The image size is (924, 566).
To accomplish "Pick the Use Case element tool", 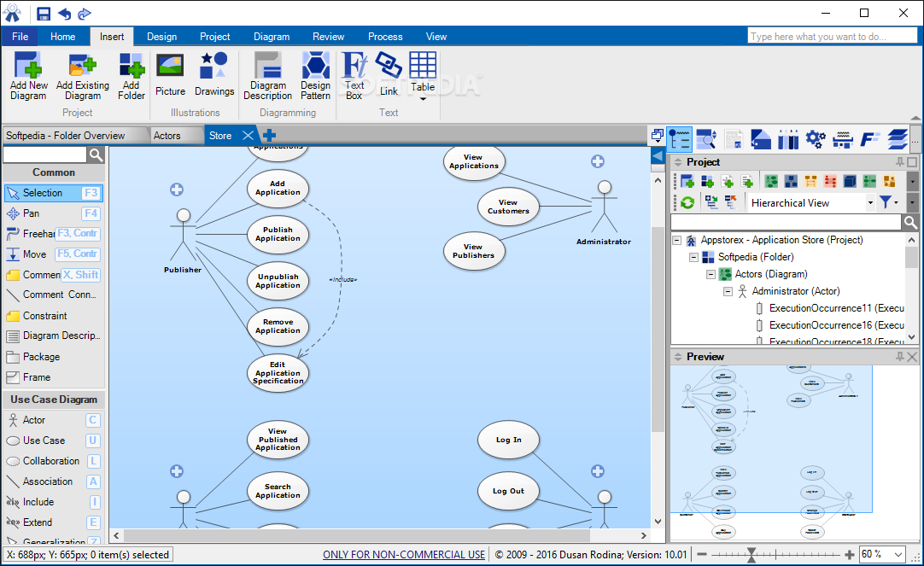I will (x=53, y=441).
